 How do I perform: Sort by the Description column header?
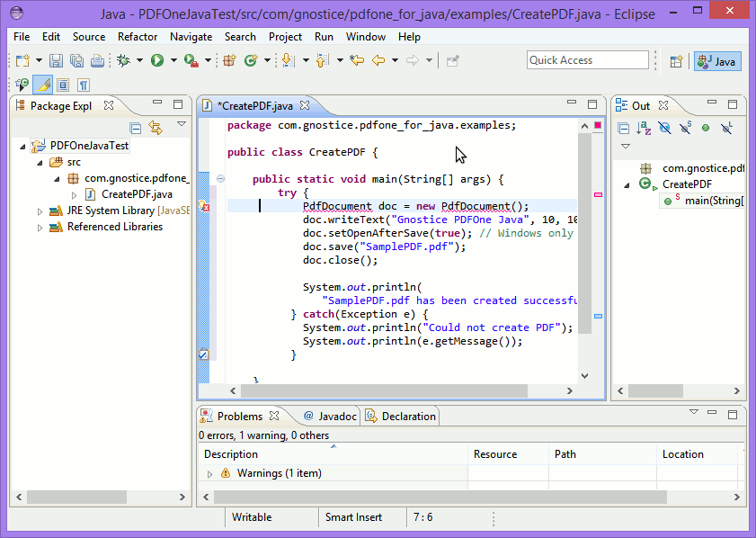click(x=333, y=454)
